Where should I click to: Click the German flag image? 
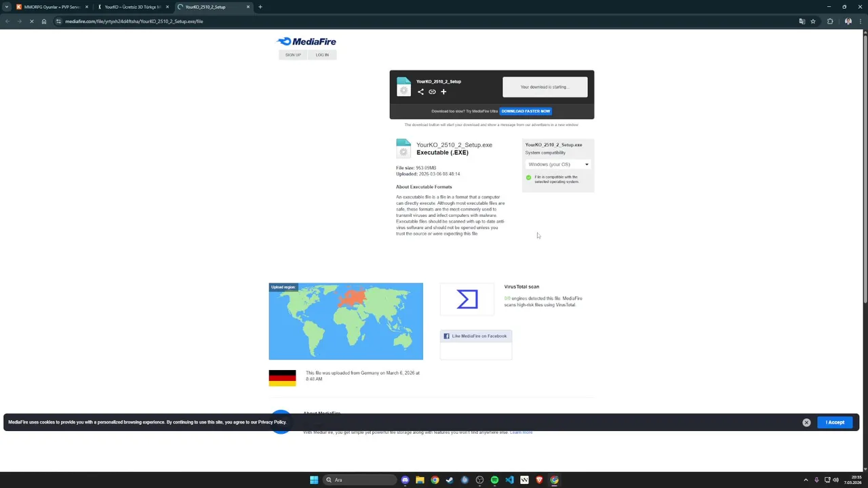282,378
